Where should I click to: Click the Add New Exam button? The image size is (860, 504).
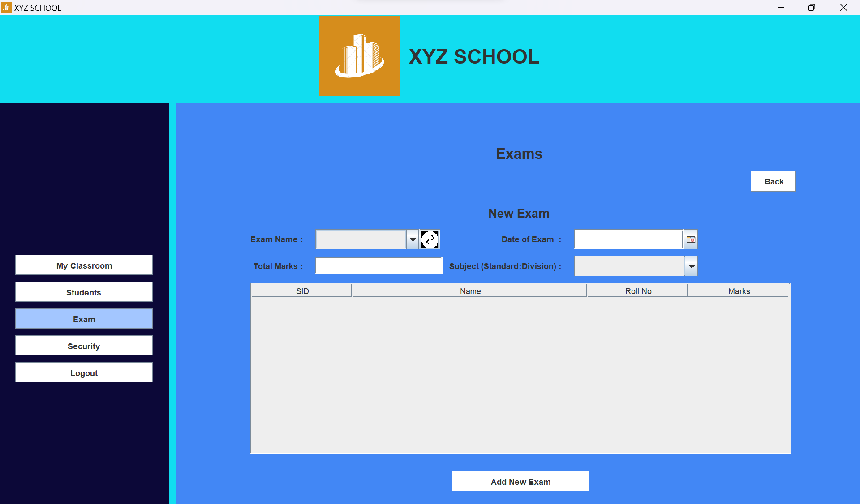[519, 481]
